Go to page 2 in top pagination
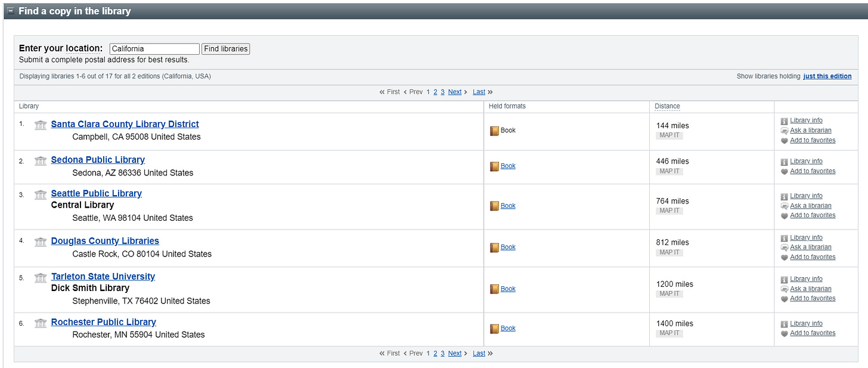The height and width of the screenshot is (368, 868). 435,92
